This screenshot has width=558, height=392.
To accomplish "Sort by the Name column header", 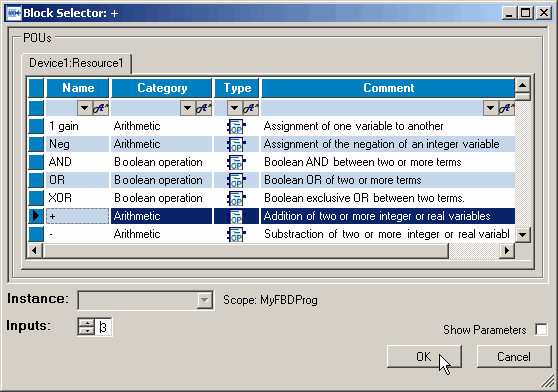I will pyautogui.click(x=78, y=88).
